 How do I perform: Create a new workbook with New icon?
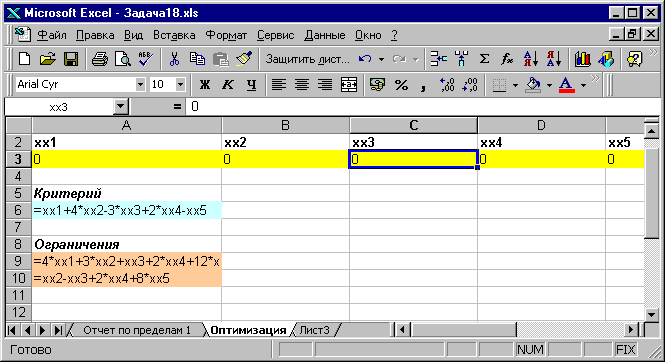click(x=25, y=59)
